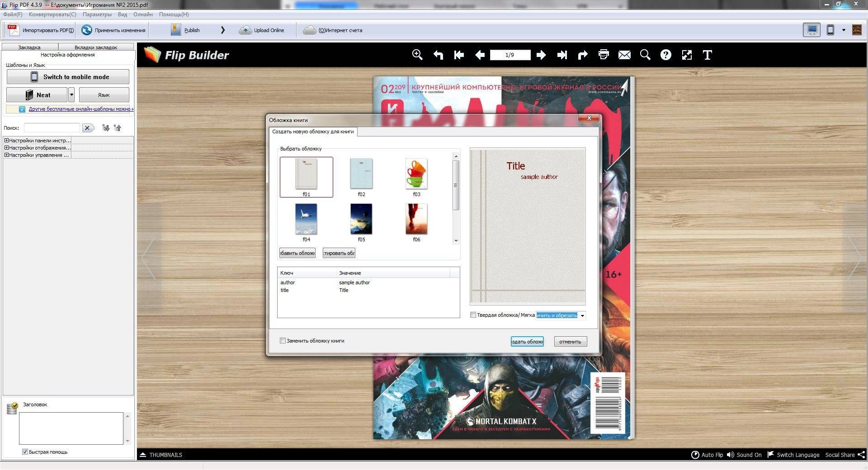Image resolution: width=868 pixels, height=470 pixels.
Task: Open the Вид menu
Action: point(123,14)
